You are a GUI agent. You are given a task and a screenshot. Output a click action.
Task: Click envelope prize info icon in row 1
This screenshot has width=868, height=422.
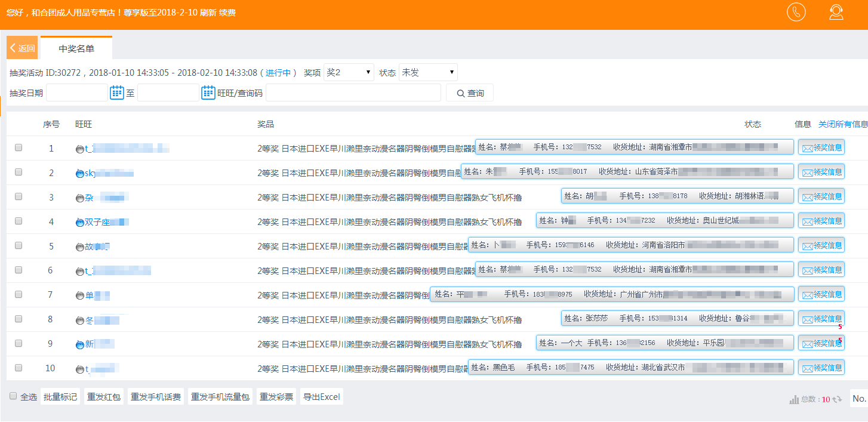[807, 148]
